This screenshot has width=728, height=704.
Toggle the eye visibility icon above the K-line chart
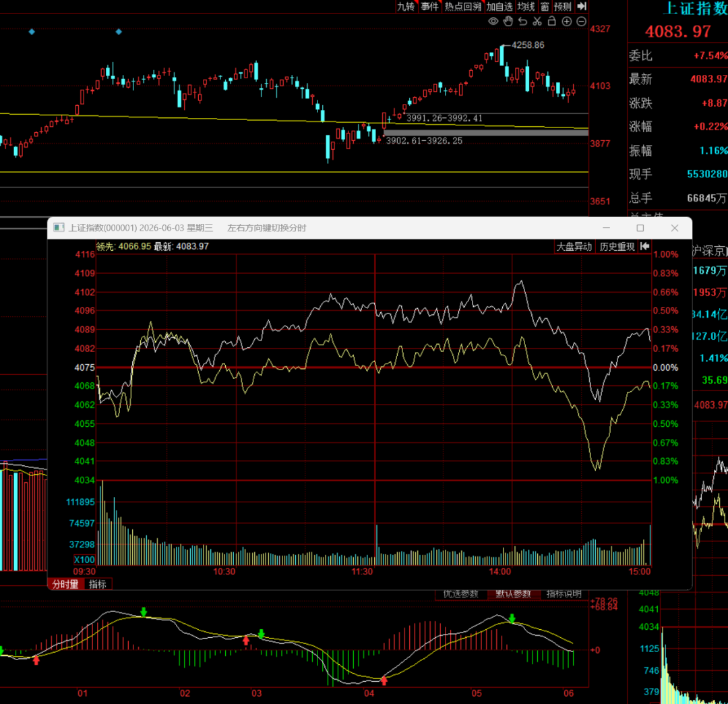(493, 22)
